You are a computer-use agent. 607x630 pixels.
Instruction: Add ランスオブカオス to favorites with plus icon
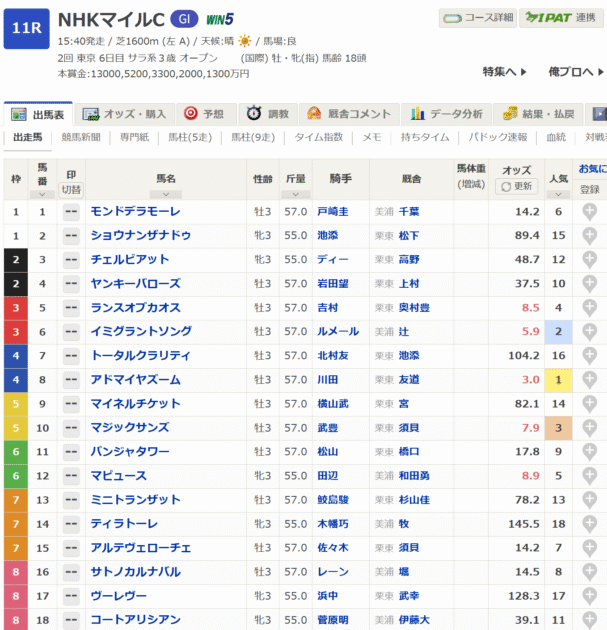(x=589, y=308)
